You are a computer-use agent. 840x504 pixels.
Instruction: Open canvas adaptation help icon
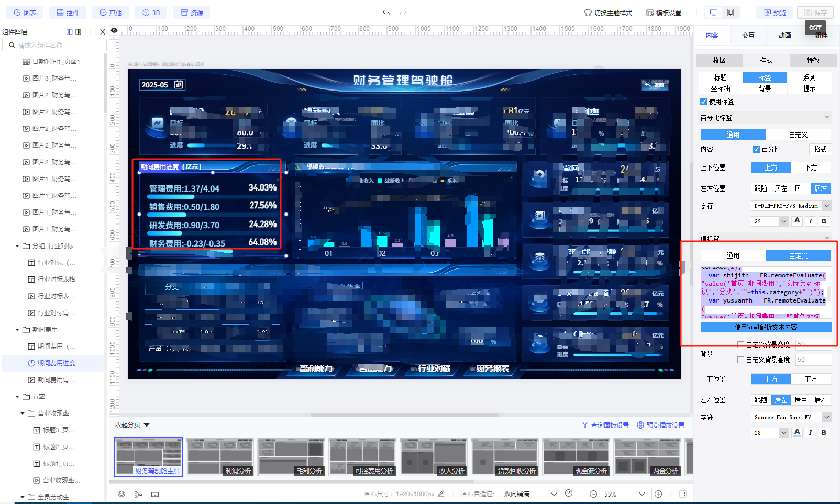569,493
